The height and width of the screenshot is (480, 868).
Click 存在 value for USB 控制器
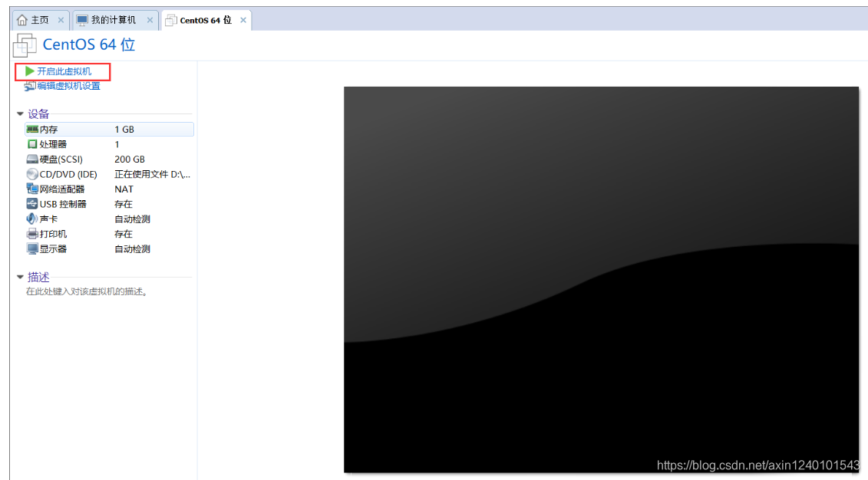point(124,204)
